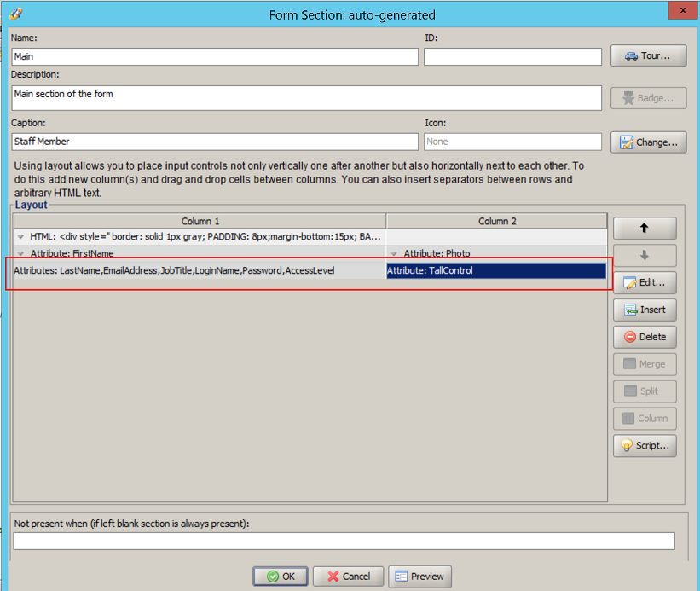Delete the selected layout cell
Viewport: 700px width, 591px height.
click(x=645, y=337)
